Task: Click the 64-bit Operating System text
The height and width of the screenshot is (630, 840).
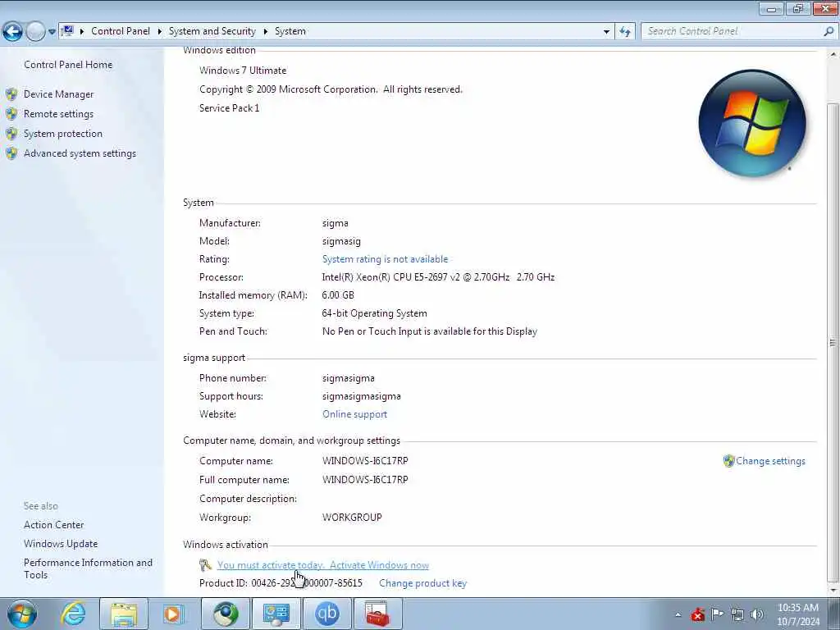Action: 374,313
